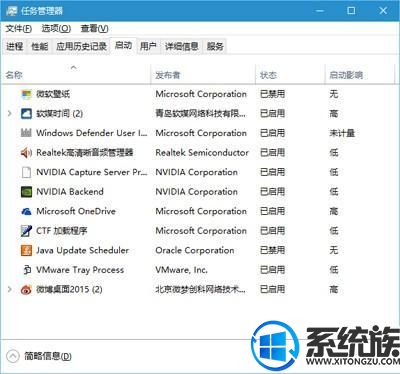Click the NVIDIA Capture Server file icon
The width and height of the screenshot is (400, 374).
click(26, 172)
